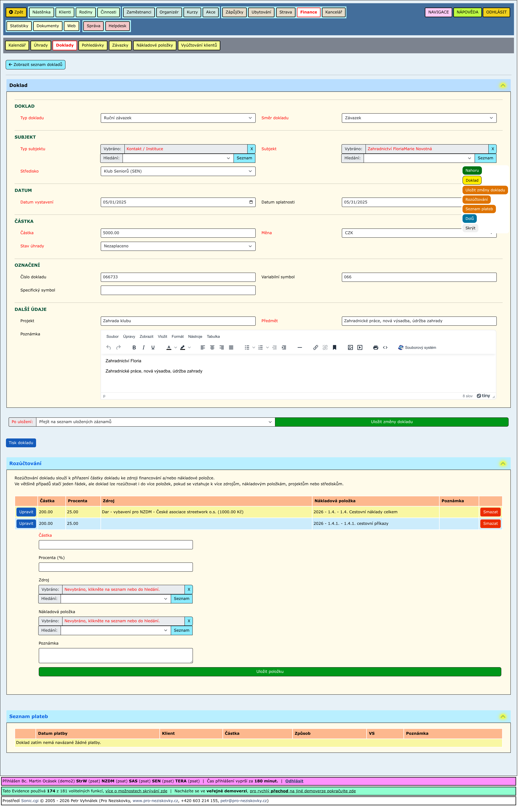Open the text color picker arrow
Viewport: 518px width, 812px height.
(x=175, y=348)
